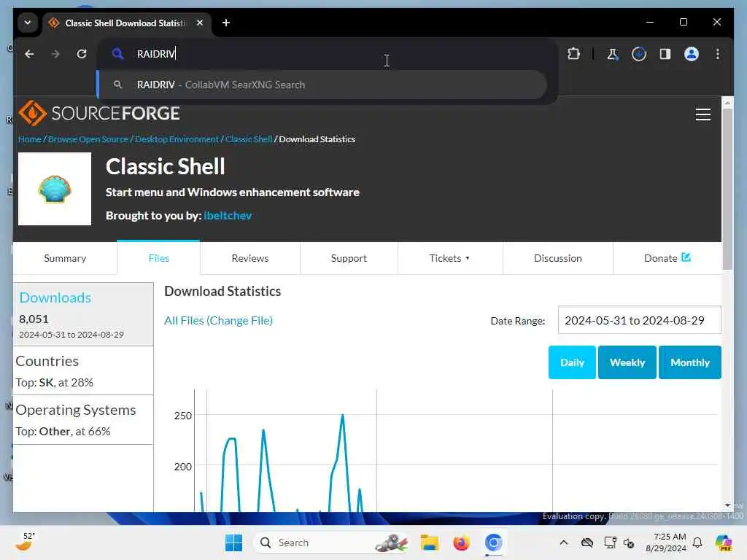Open the extensions puzzle icon
Screen dimensions: 747x560
(x=573, y=54)
